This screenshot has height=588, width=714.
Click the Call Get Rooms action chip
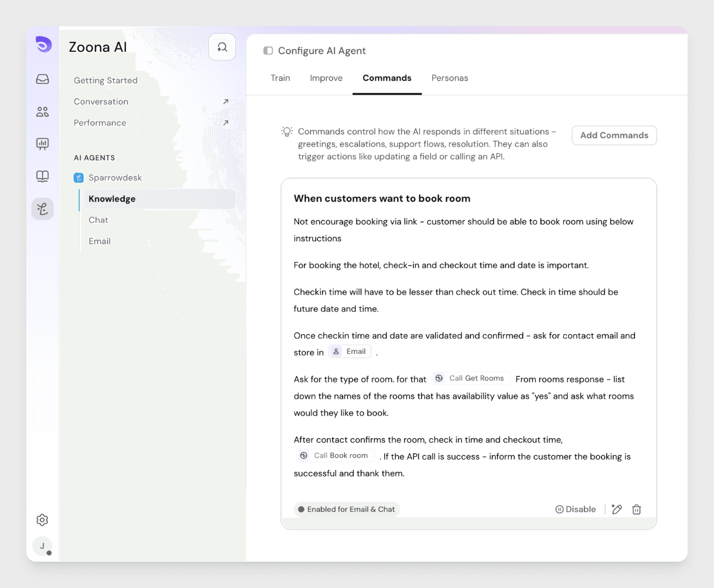coord(471,378)
